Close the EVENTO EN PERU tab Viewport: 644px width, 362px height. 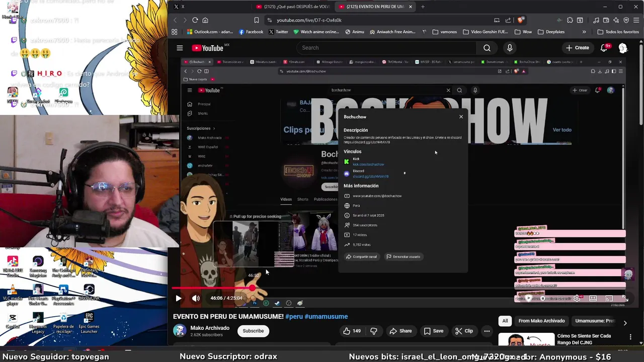[x=411, y=7]
